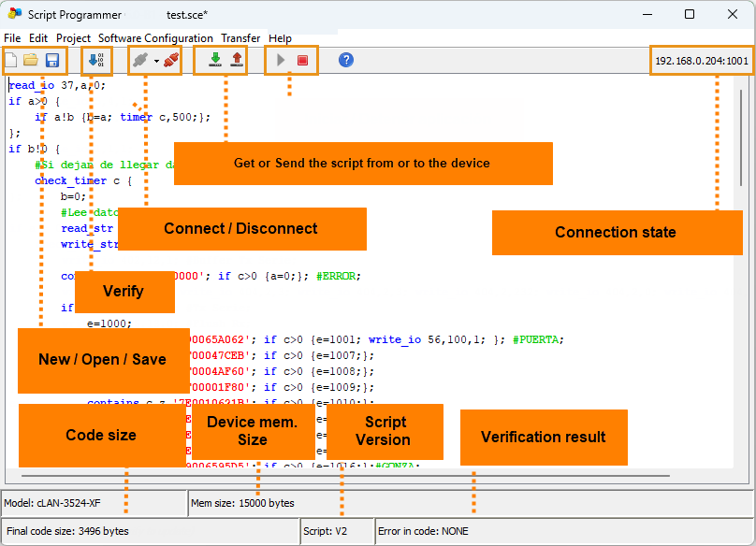Click the gray Connect plug icon
This screenshot has width=756, height=546.
pos(140,61)
